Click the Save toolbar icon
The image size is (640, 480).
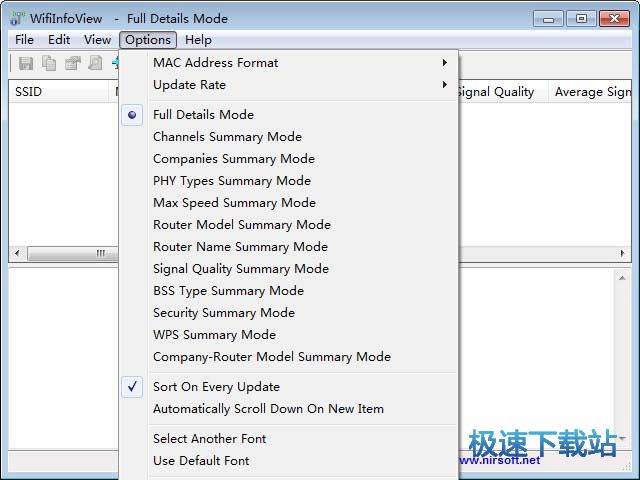[26, 63]
